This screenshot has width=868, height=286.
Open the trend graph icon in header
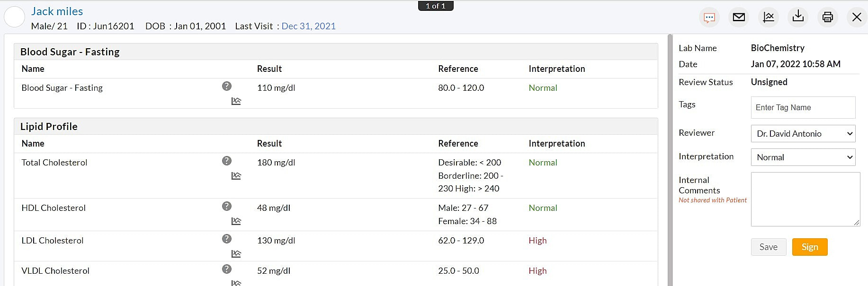769,17
